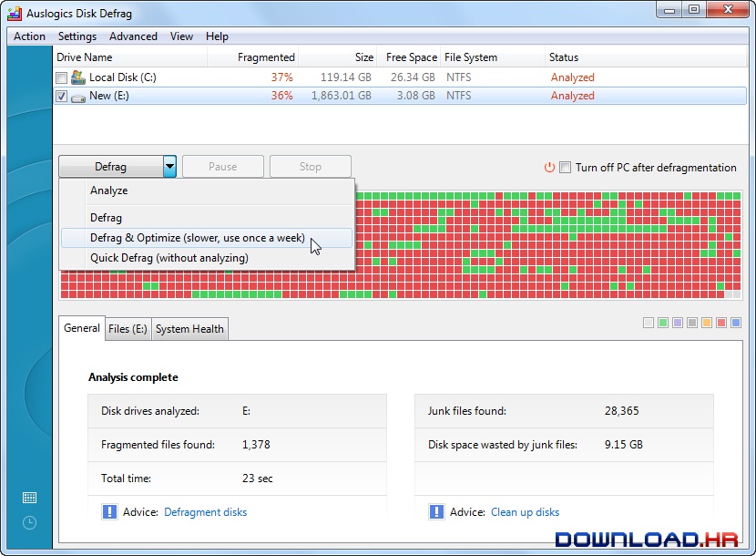The height and width of the screenshot is (556, 756).
Task: Sort by the Free Space column header
Action: pos(408,57)
